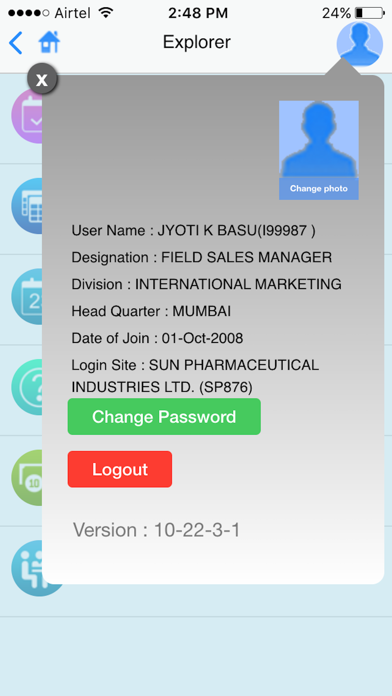The width and height of the screenshot is (392, 696).
Task: Tap the green Change Password button
Action: [x=164, y=417]
